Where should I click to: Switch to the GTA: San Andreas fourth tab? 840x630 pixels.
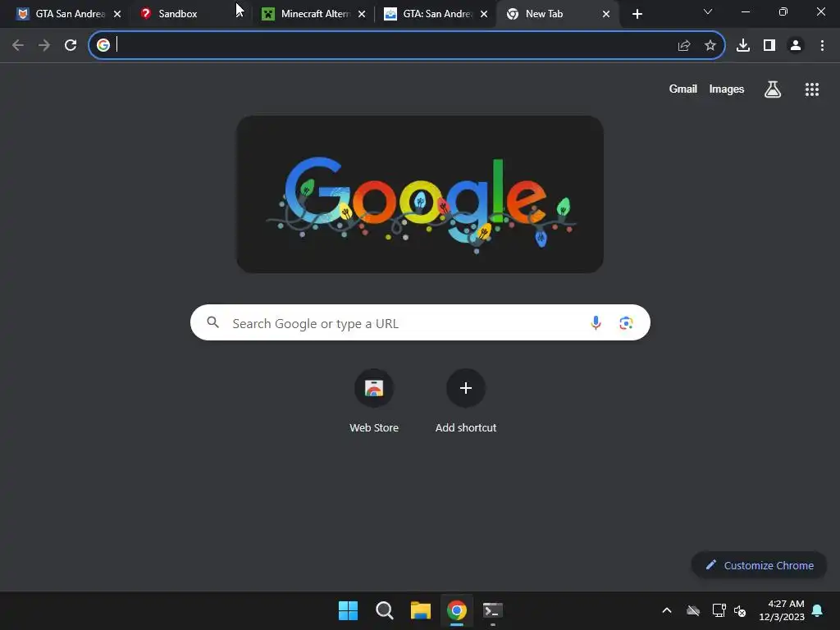point(435,14)
